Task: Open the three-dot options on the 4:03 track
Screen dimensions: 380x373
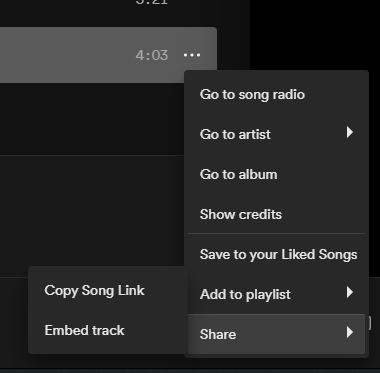Action: click(192, 55)
